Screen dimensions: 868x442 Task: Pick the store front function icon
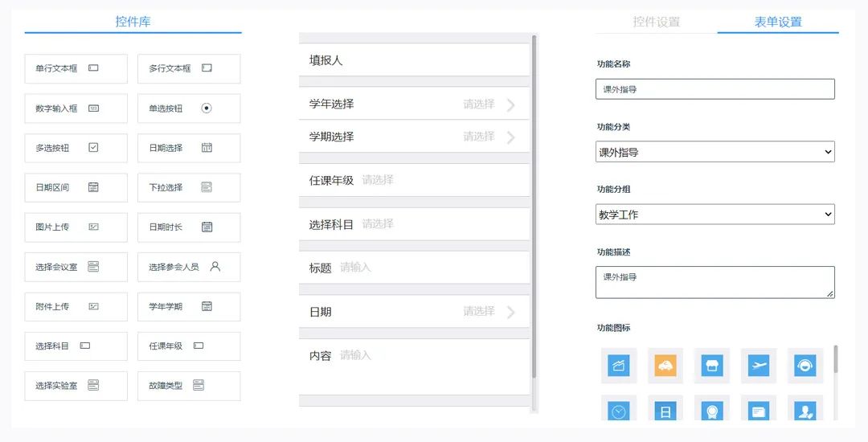[x=712, y=366]
